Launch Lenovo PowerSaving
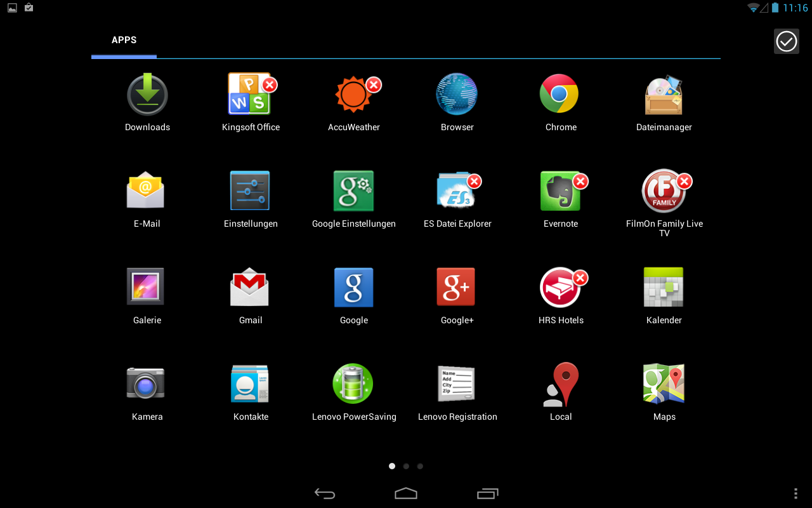The width and height of the screenshot is (812, 508). coord(353,384)
